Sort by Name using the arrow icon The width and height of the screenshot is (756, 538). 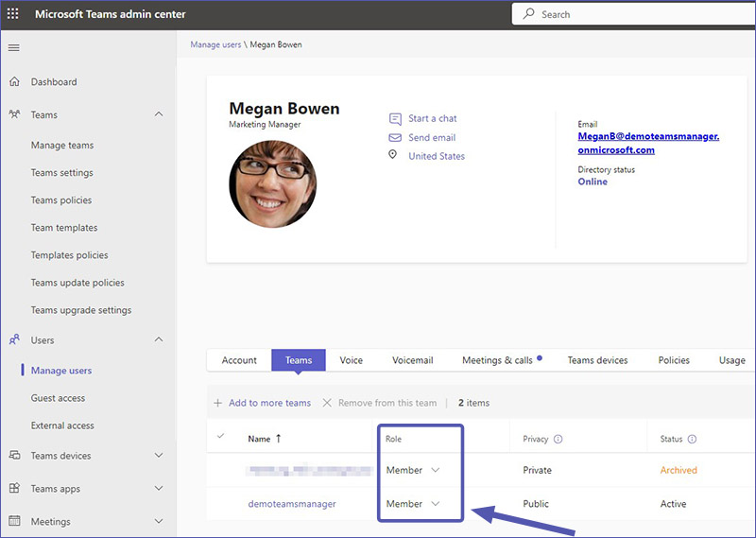tap(278, 438)
